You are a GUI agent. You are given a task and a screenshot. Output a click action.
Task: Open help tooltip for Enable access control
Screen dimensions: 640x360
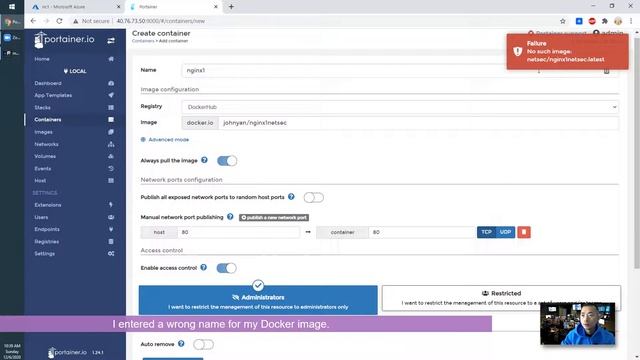(204, 267)
